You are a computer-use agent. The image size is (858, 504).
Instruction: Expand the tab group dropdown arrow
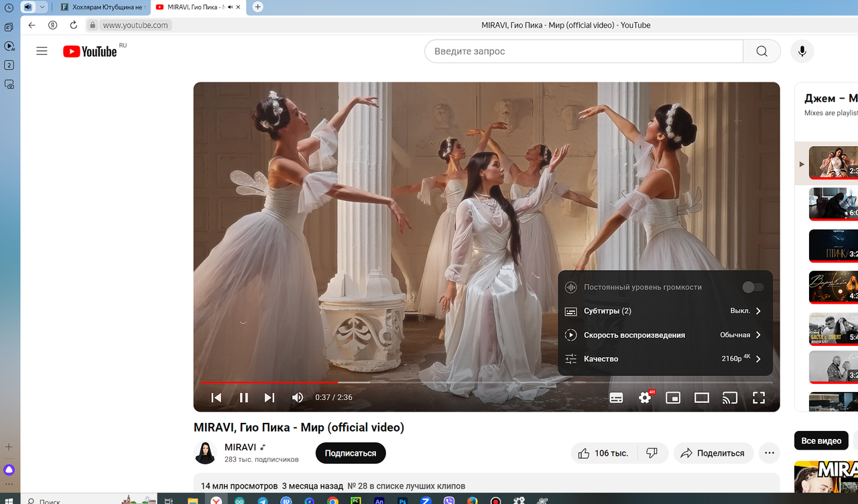pyautogui.click(x=43, y=7)
